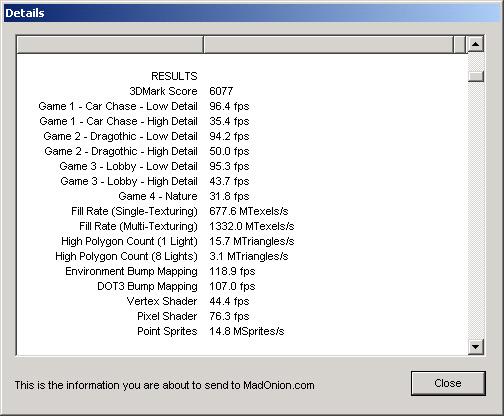The image size is (504, 416).
Task: Click the 95.3 fps value
Action: (x=229, y=166)
